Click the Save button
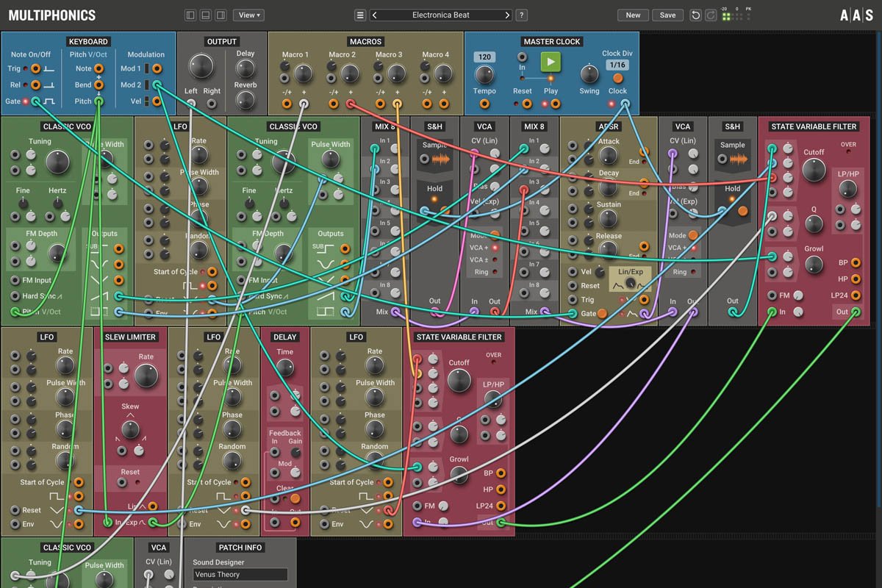The height and width of the screenshot is (588, 882). (x=667, y=15)
